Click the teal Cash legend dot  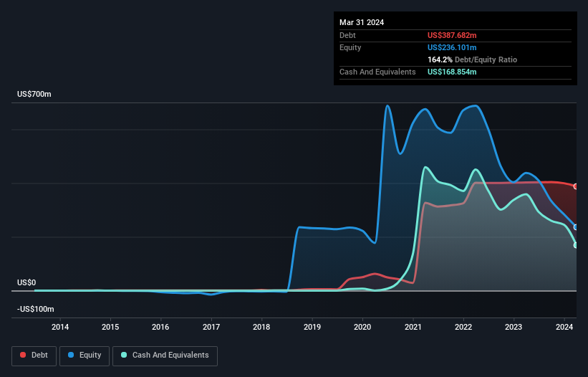click(x=124, y=355)
